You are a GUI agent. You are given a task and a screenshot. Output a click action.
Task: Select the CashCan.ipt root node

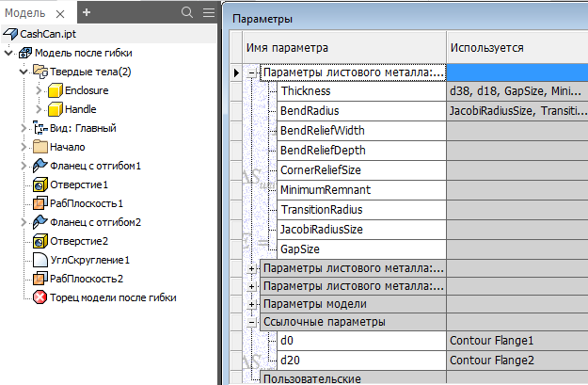pos(48,34)
